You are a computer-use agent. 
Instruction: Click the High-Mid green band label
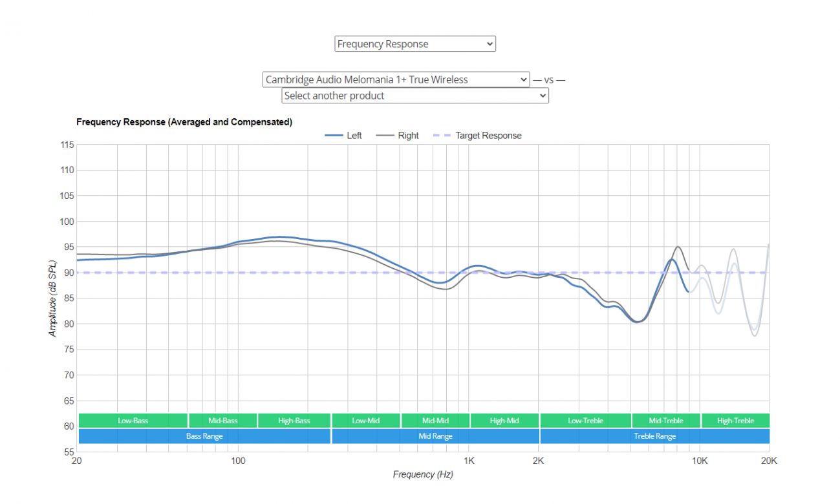point(504,421)
